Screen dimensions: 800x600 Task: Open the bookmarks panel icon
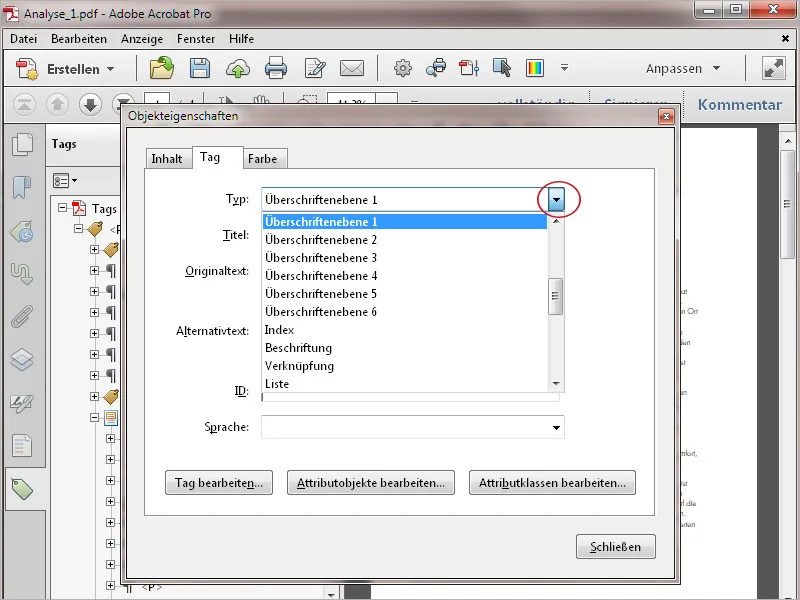22,188
